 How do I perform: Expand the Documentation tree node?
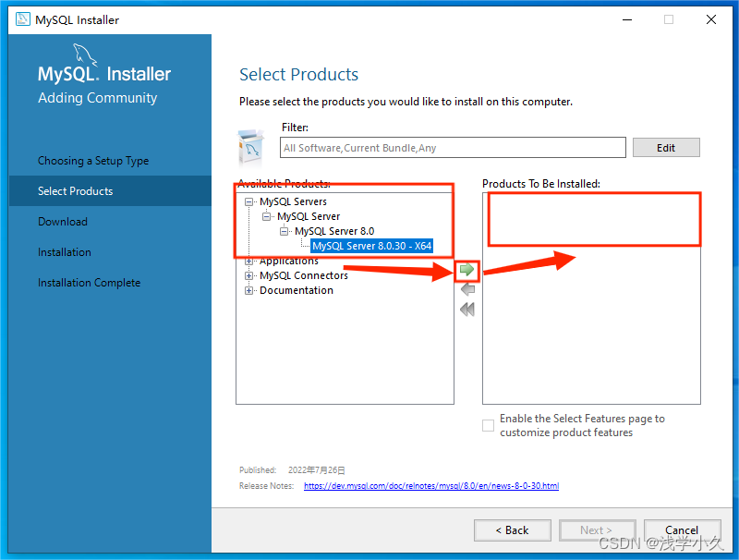click(248, 290)
